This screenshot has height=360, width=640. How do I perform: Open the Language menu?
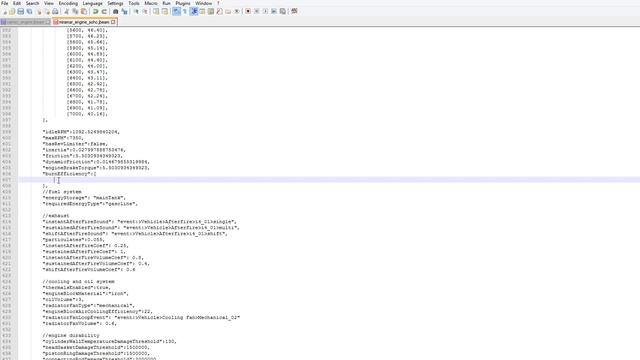(93, 3)
